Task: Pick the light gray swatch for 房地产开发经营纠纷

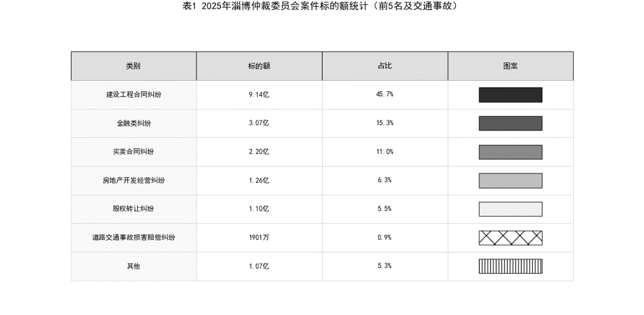Action: click(510, 181)
